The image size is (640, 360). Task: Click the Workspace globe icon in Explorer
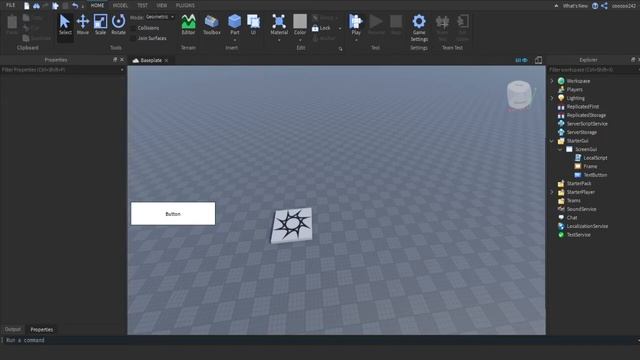coord(561,81)
